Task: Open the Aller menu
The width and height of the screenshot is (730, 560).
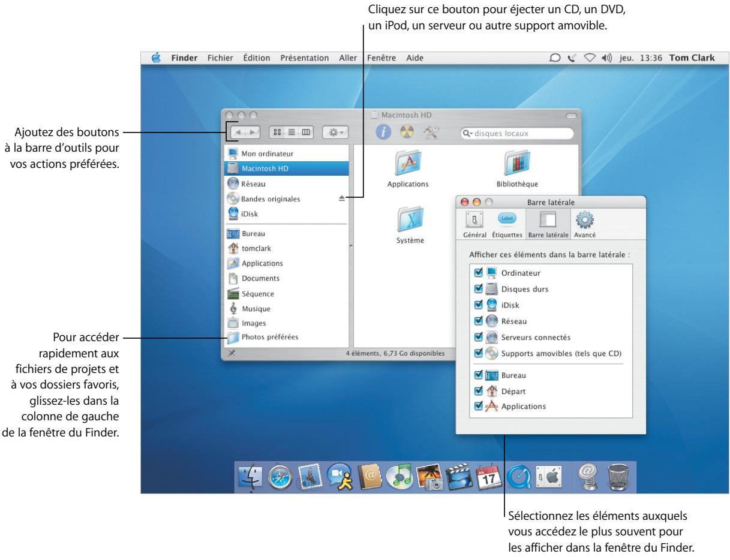Action: click(x=348, y=58)
